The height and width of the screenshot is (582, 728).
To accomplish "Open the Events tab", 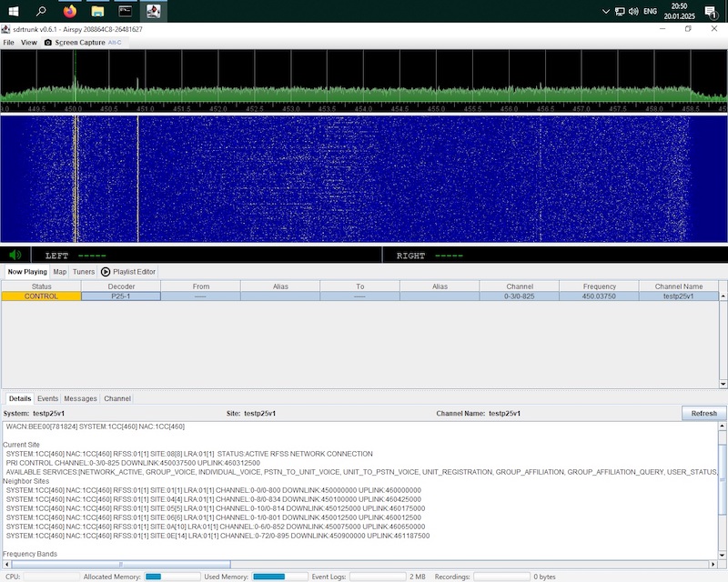I will tap(47, 398).
